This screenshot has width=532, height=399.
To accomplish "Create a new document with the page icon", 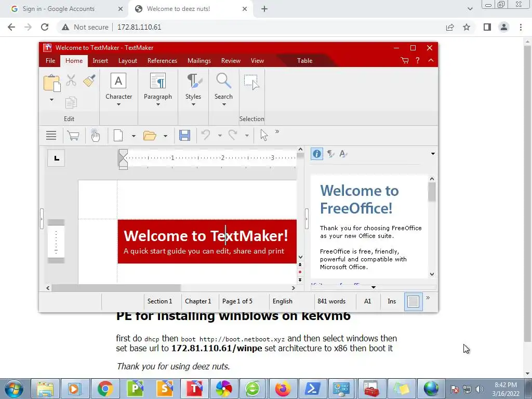I will (x=118, y=136).
